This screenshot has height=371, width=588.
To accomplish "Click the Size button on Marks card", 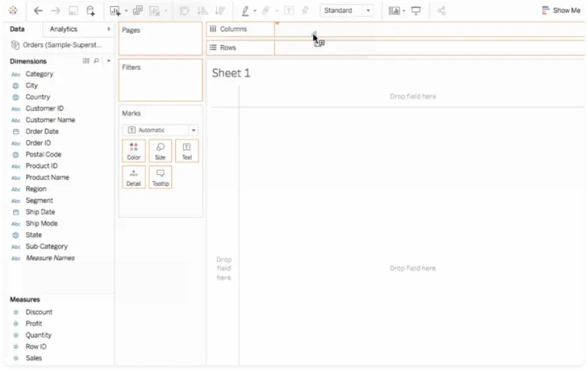I will (160, 151).
